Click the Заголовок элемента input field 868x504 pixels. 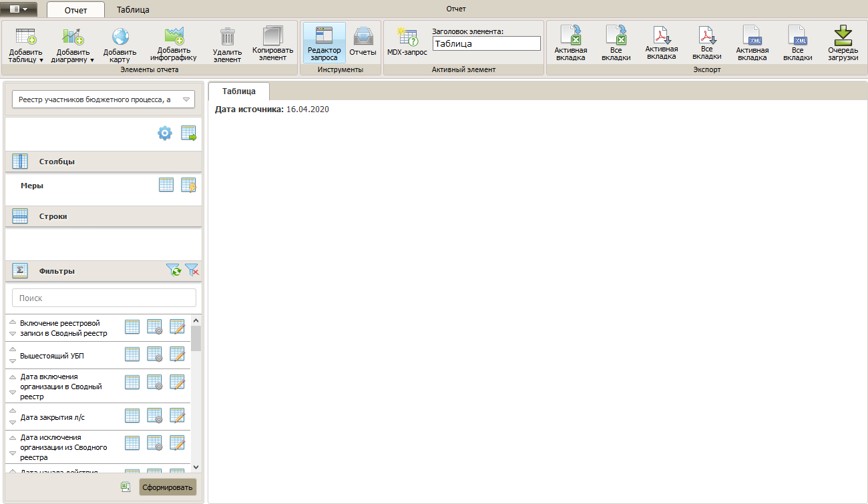click(486, 43)
